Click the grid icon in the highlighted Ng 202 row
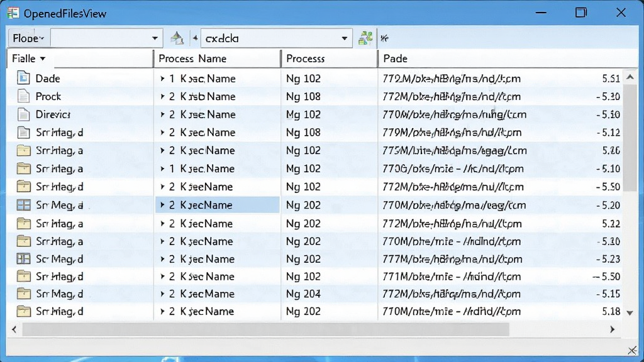This screenshot has height=362, width=644. tap(23, 205)
